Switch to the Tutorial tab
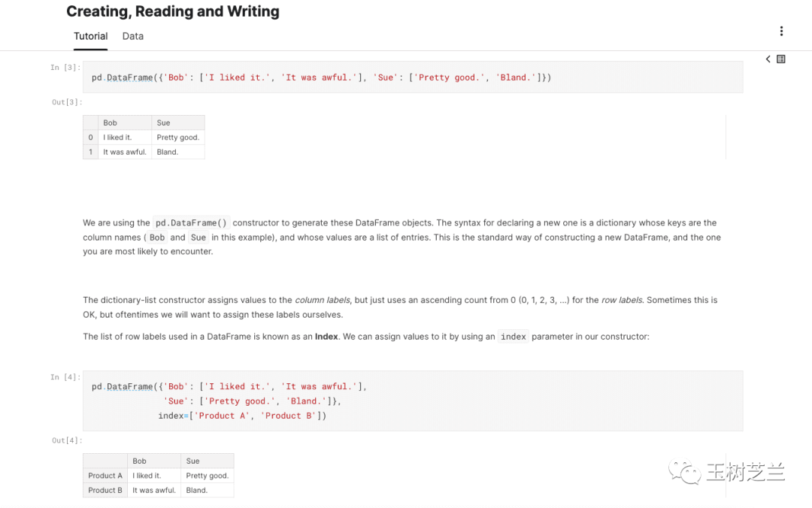 [90, 36]
